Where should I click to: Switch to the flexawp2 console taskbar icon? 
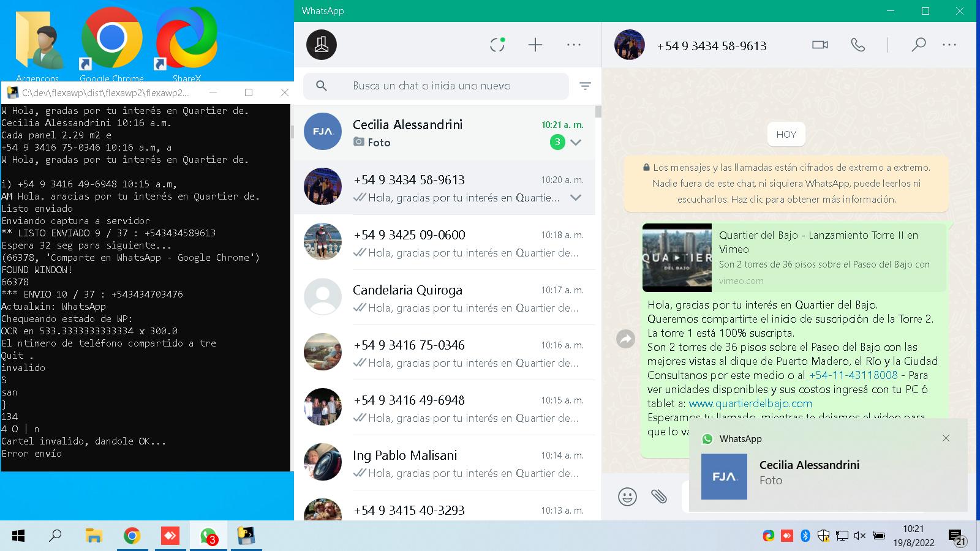246,536
